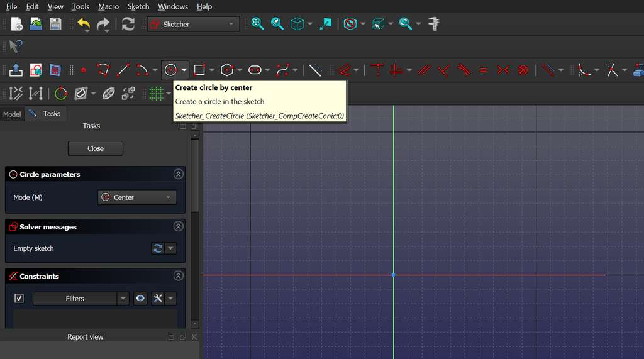Apply the Equal constraint tool

click(484, 70)
